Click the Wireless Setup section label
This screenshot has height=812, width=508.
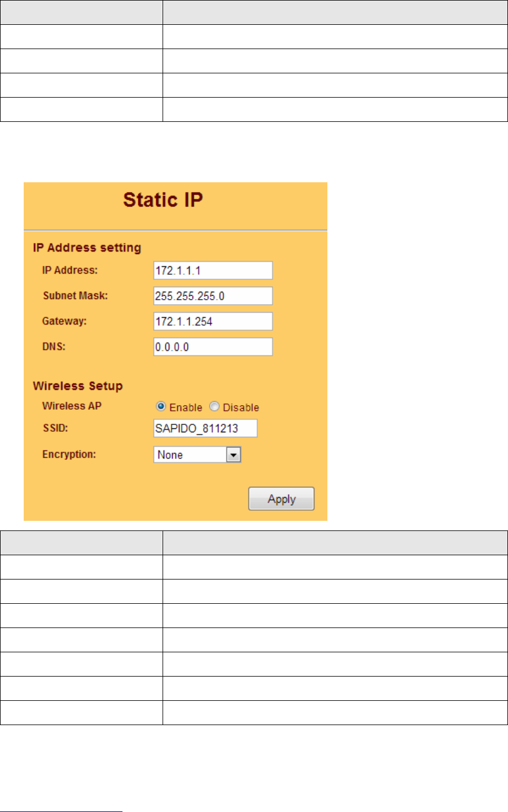(x=78, y=386)
